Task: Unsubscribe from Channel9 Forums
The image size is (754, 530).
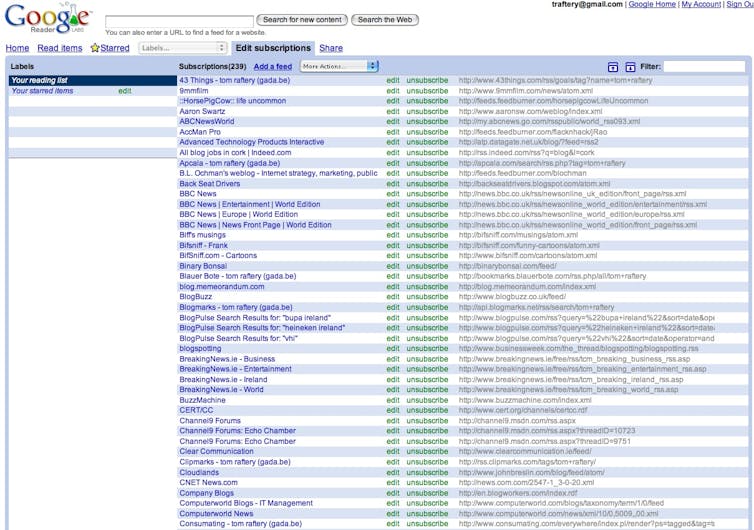Action: point(427,420)
